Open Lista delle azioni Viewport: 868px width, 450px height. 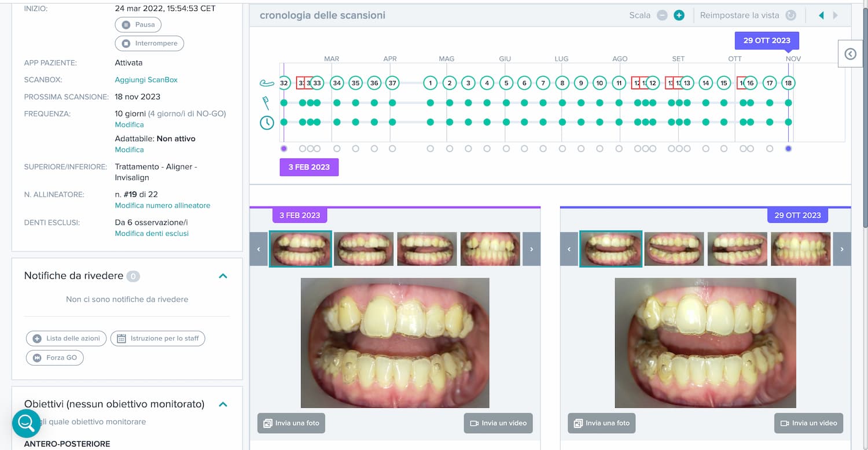click(x=66, y=338)
